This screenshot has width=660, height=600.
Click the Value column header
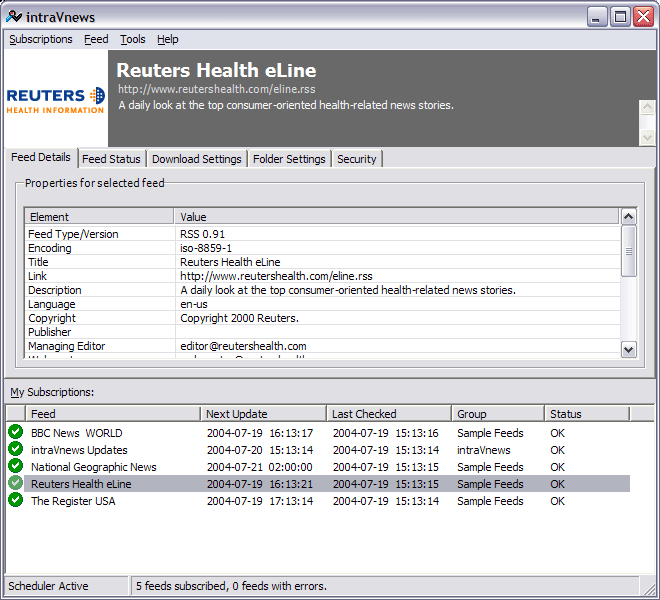pos(397,217)
